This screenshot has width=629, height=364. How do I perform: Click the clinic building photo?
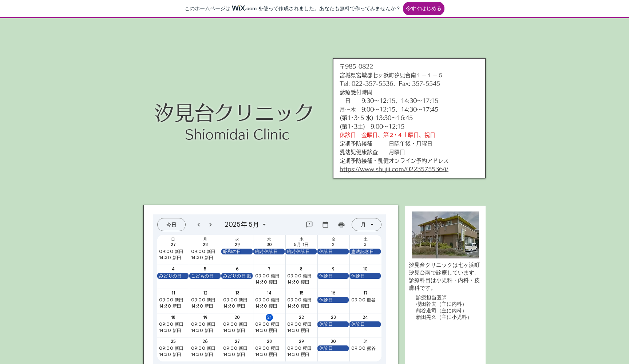[x=445, y=235]
